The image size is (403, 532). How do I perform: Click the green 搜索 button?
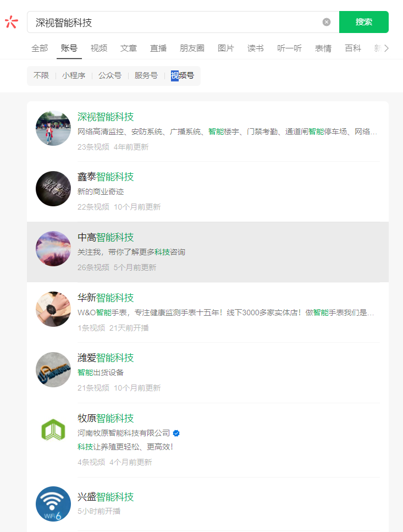[363, 22]
